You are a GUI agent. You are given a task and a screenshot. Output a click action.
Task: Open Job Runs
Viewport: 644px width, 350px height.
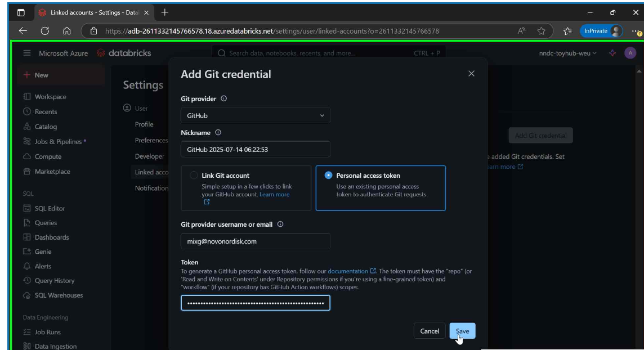click(48, 332)
